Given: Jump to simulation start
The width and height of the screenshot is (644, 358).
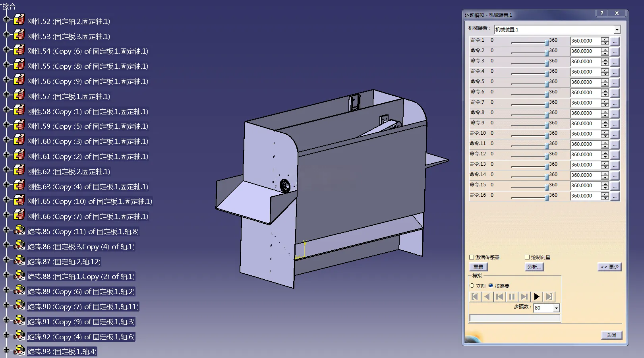Looking at the screenshot, I should click(x=475, y=296).
